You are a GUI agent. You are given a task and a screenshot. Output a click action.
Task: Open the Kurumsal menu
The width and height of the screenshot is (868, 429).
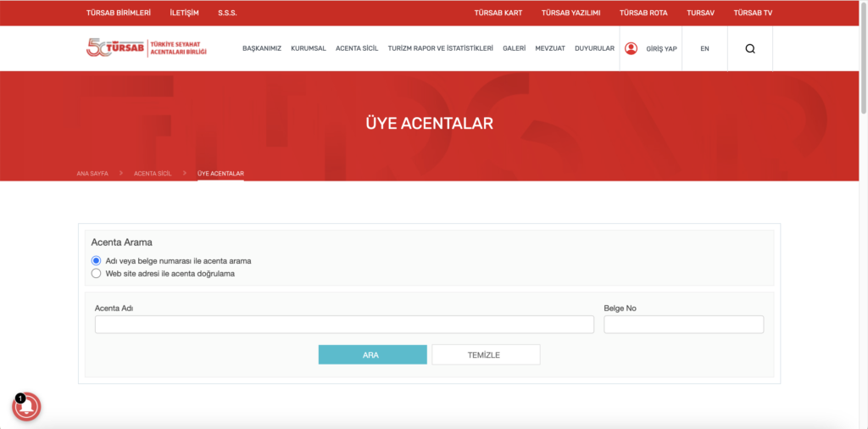click(309, 48)
